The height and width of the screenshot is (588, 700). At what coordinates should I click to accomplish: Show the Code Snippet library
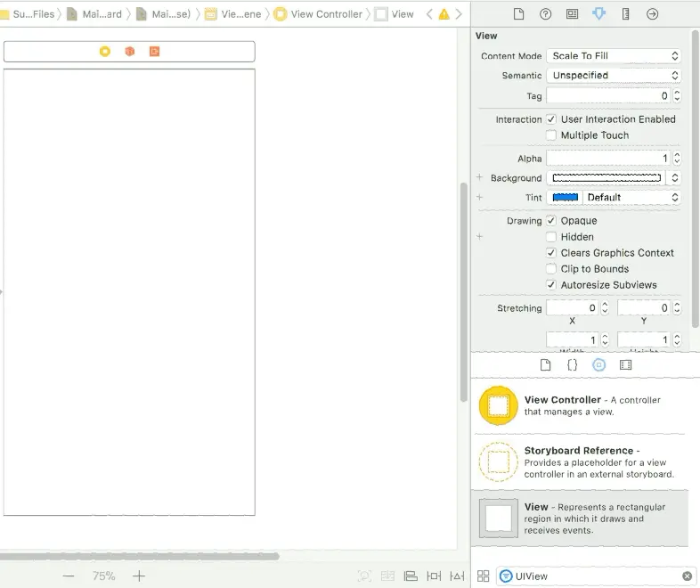tap(572, 365)
